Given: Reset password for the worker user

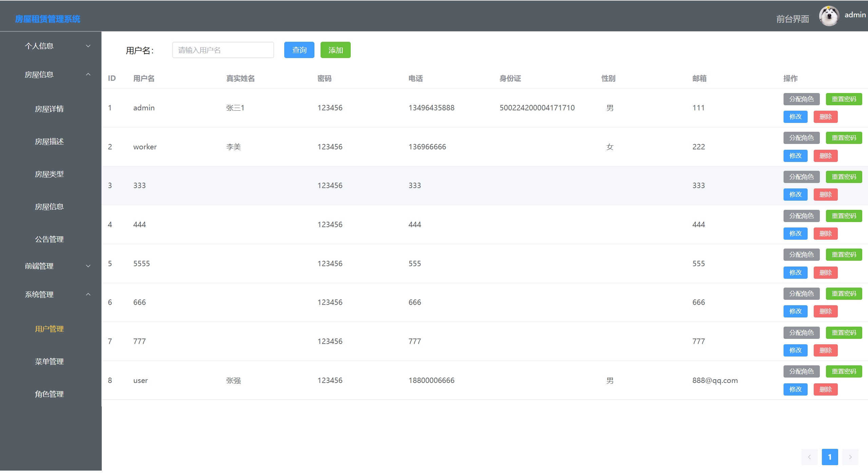Looking at the screenshot, I should [844, 138].
